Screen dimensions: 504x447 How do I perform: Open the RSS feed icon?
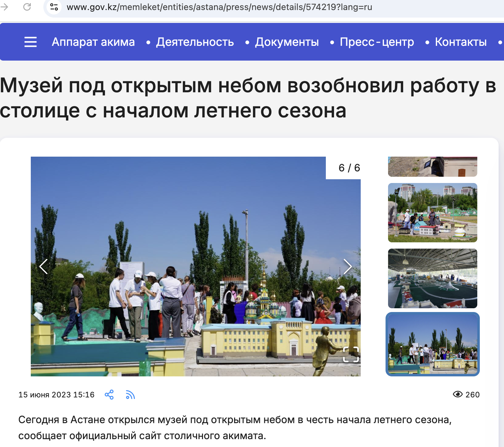click(130, 395)
